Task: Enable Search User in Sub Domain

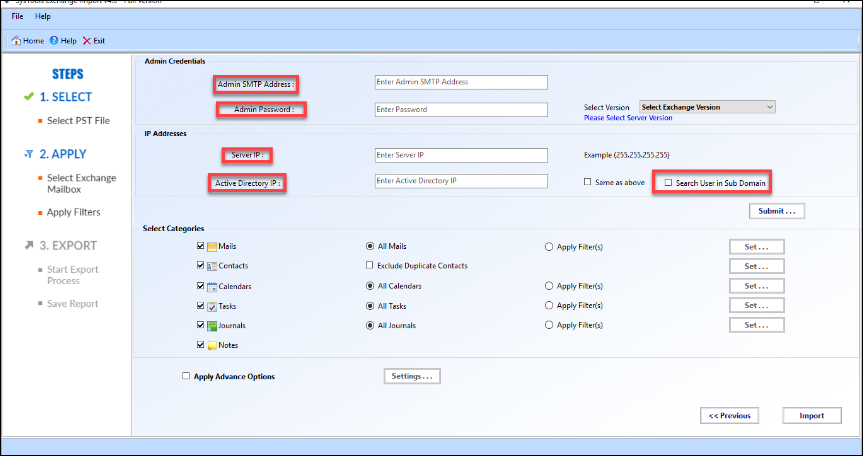Action: tap(668, 183)
